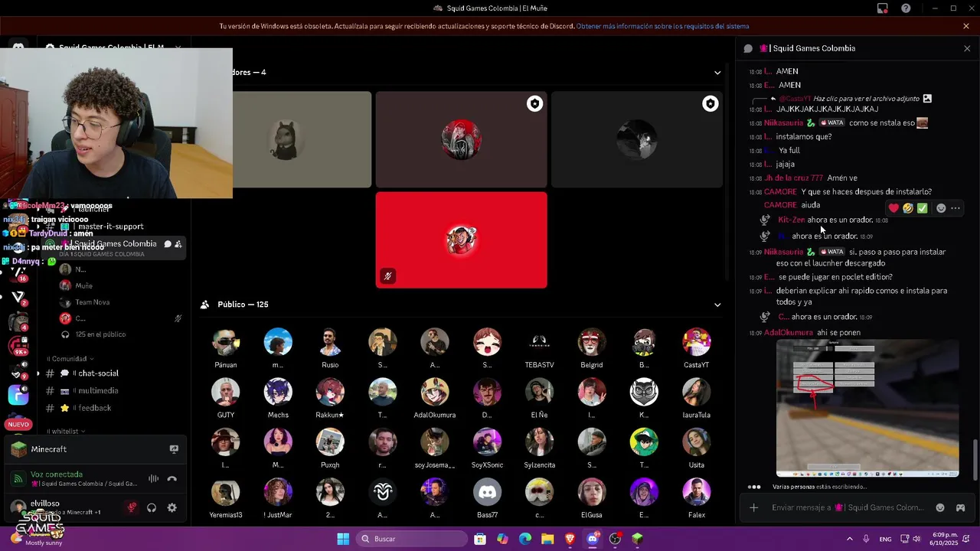The height and width of the screenshot is (551, 980).
Task: Open the master-it-support channel
Action: [112, 227]
